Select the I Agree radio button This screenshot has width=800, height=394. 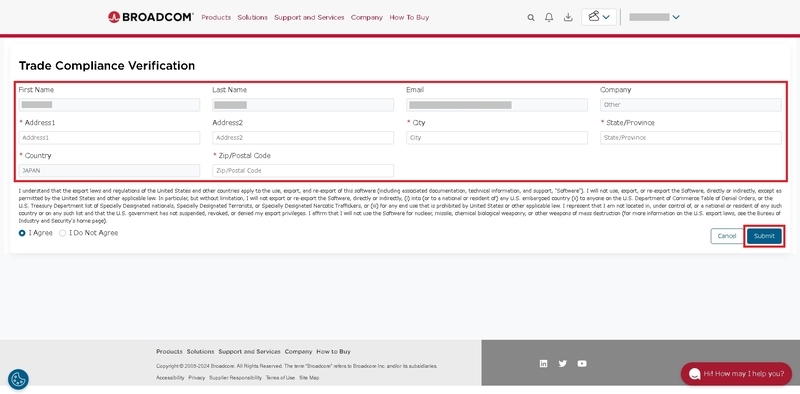22,233
